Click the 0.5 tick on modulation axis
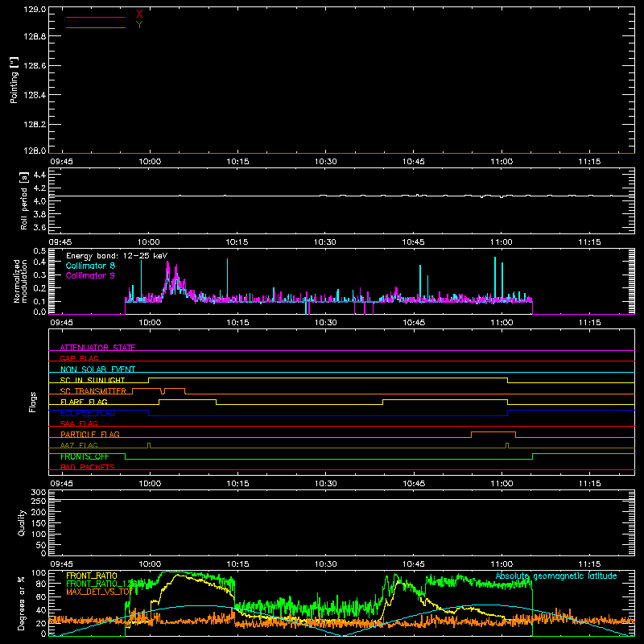This screenshot has width=644, height=644. click(x=39, y=251)
